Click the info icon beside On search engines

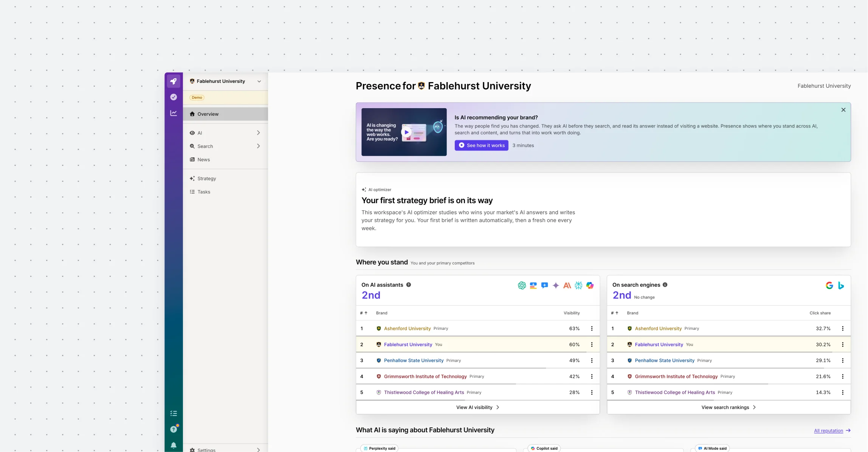click(x=665, y=285)
